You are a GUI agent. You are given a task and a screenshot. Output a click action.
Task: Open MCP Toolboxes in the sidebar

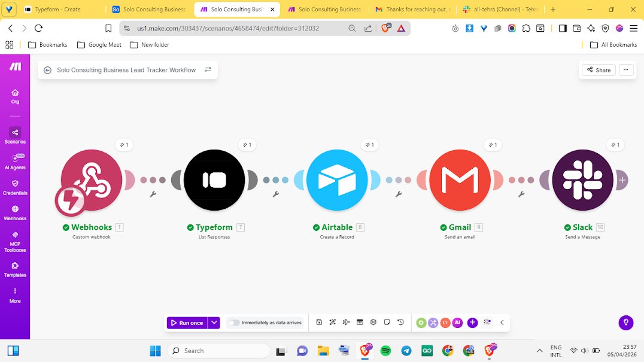(x=15, y=242)
